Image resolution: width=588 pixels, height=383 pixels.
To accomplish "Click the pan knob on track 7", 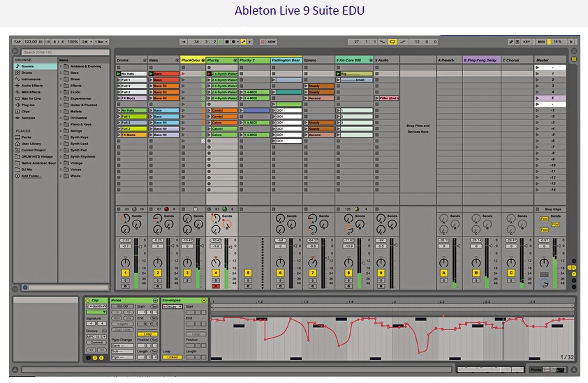I will coord(312,262).
